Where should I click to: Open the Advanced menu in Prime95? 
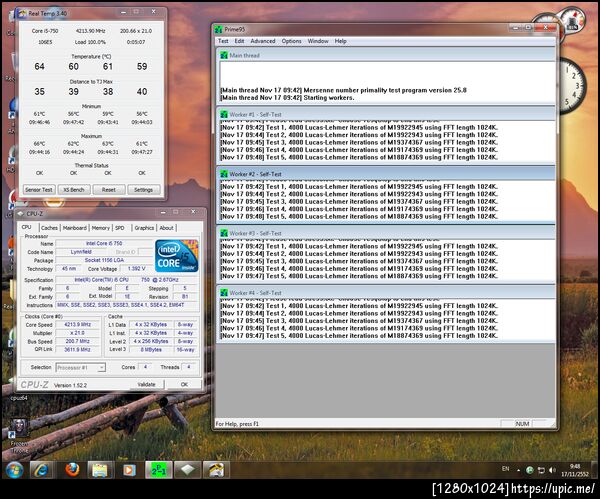[263, 41]
